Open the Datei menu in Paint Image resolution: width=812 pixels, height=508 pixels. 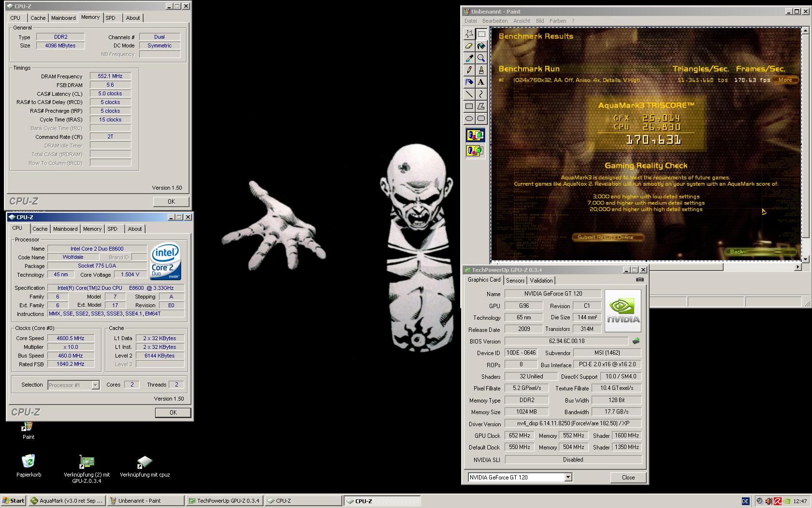pos(471,21)
